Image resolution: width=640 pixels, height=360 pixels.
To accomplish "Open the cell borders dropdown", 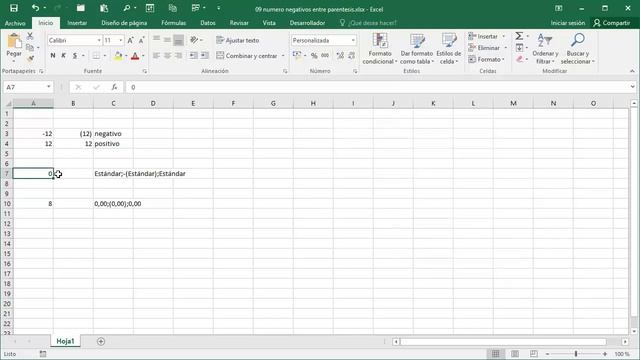I will tap(104, 56).
